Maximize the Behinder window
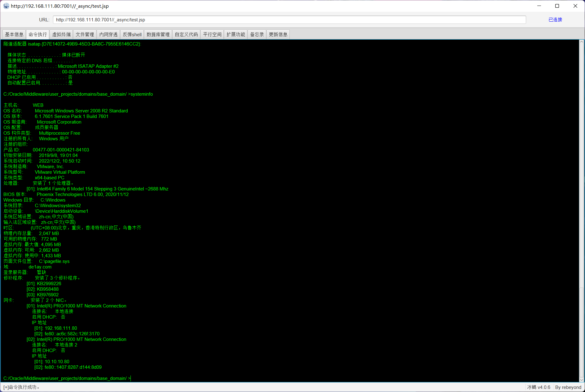This screenshot has height=392, width=585. [x=557, y=6]
